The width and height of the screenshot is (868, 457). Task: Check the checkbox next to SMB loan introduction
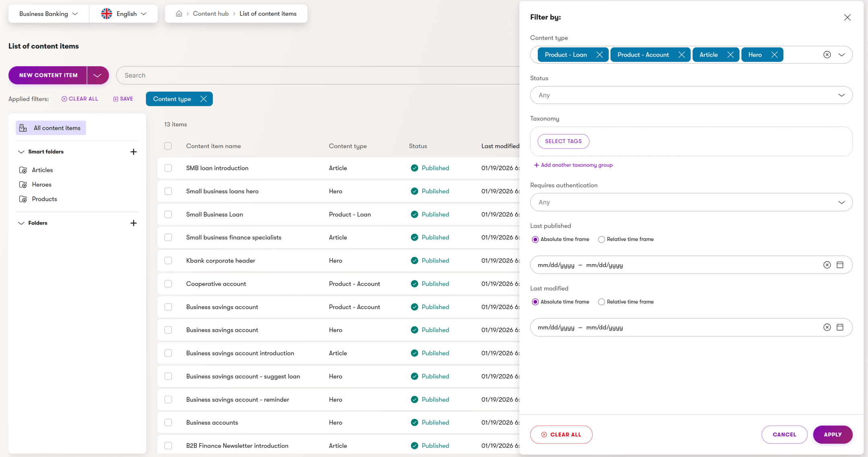click(x=168, y=168)
